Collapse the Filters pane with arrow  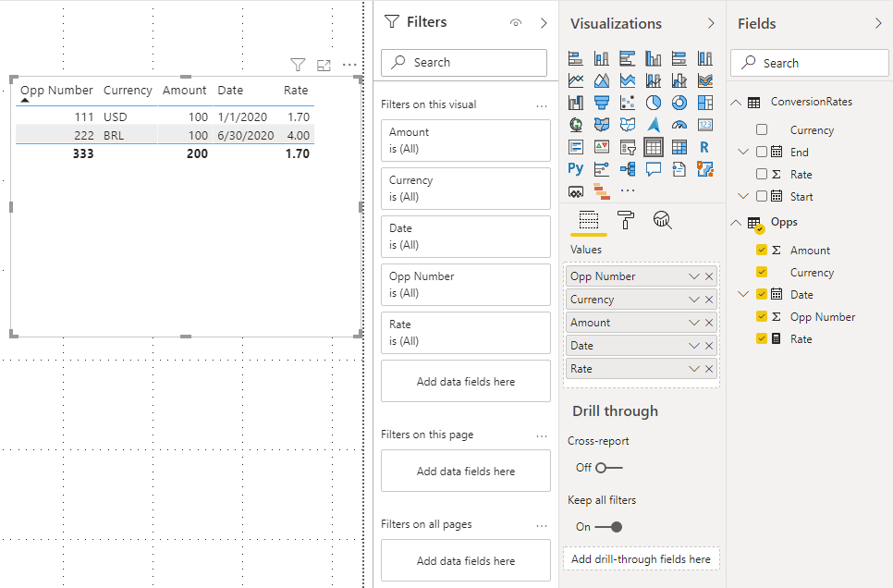tap(544, 23)
